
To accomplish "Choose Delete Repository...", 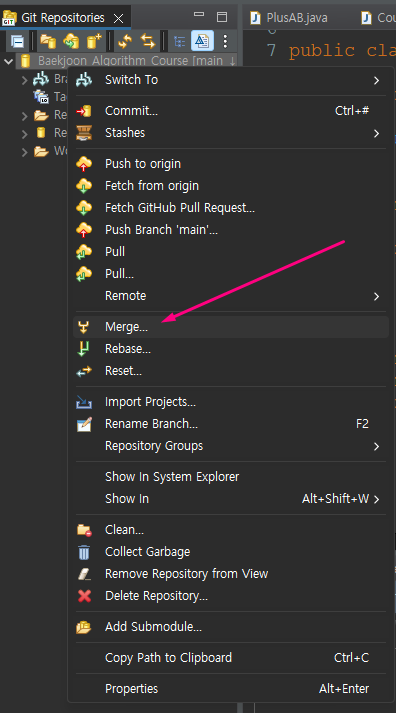I will tap(231, 596).
